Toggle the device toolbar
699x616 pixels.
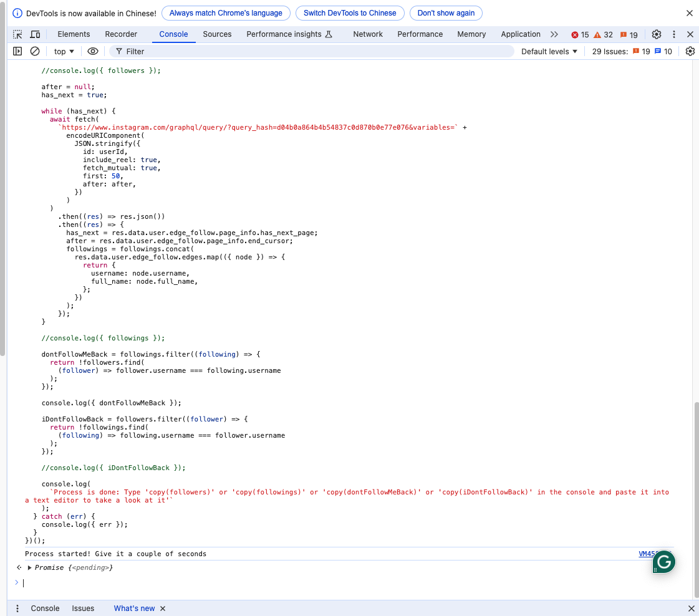(35, 34)
